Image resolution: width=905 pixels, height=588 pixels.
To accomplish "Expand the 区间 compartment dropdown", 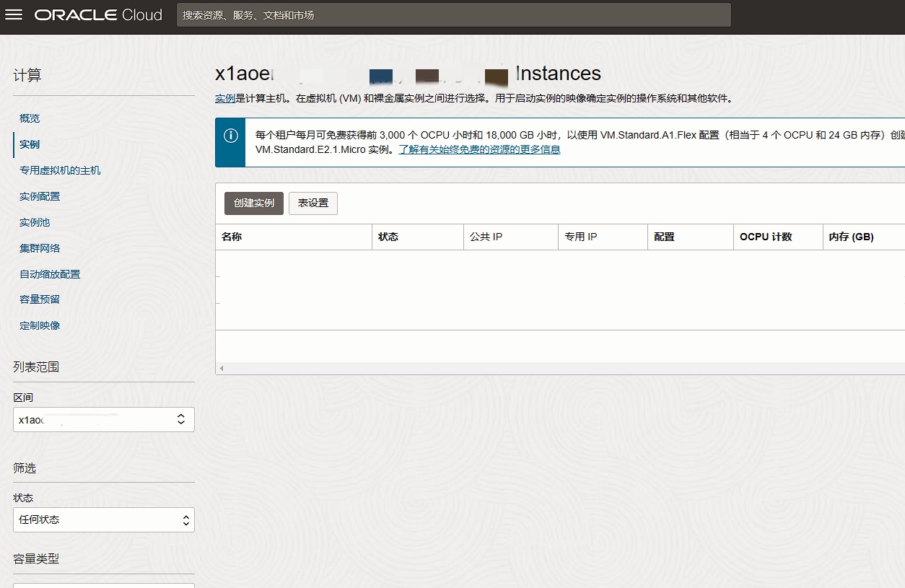I will tap(104, 420).
